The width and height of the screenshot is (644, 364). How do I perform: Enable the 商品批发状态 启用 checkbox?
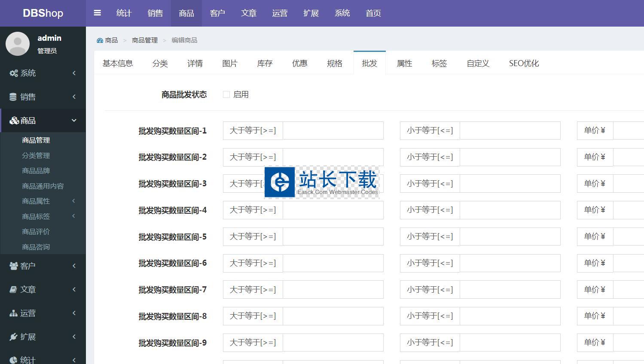(x=226, y=94)
